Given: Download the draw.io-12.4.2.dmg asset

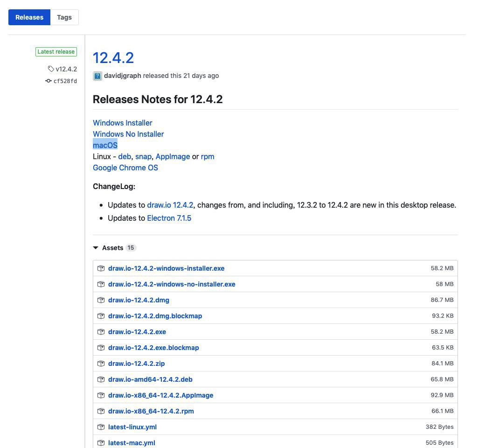Looking at the screenshot, I should pos(139,300).
